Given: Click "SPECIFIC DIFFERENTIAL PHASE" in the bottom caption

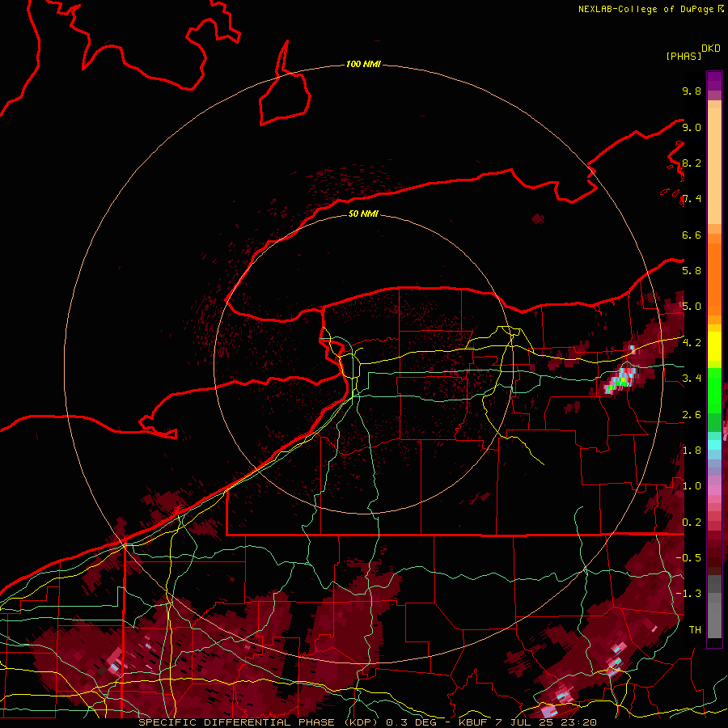Looking at the screenshot, I should point(236,722).
